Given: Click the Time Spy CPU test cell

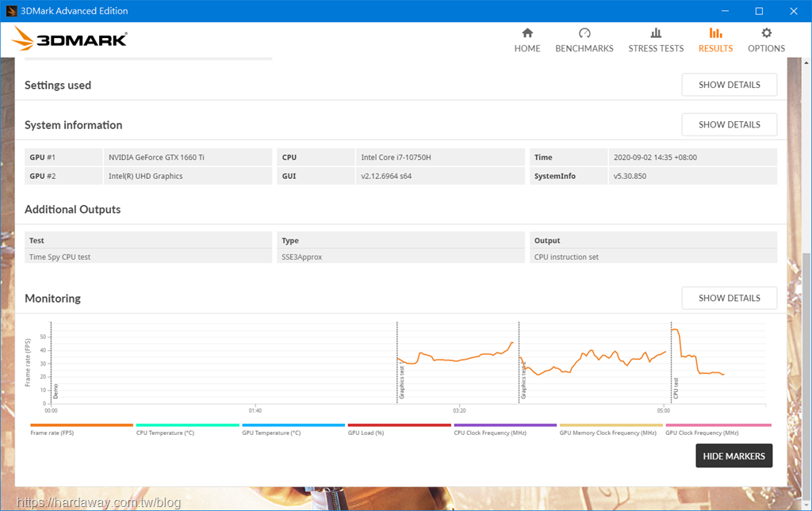Looking at the screenshot, I should [x=148, y=257].
